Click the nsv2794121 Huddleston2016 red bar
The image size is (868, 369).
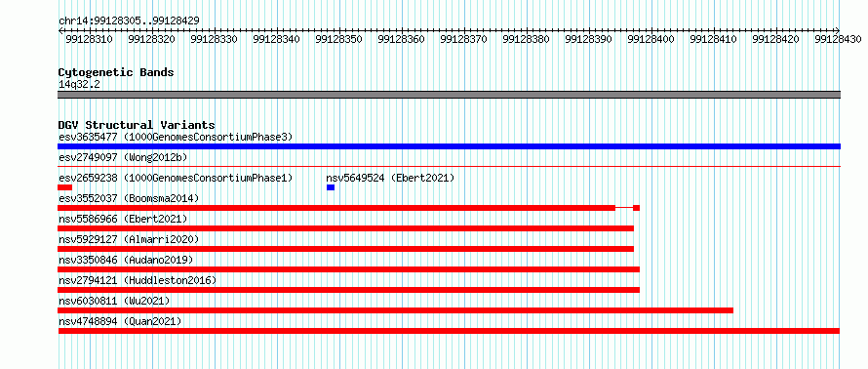349,290
